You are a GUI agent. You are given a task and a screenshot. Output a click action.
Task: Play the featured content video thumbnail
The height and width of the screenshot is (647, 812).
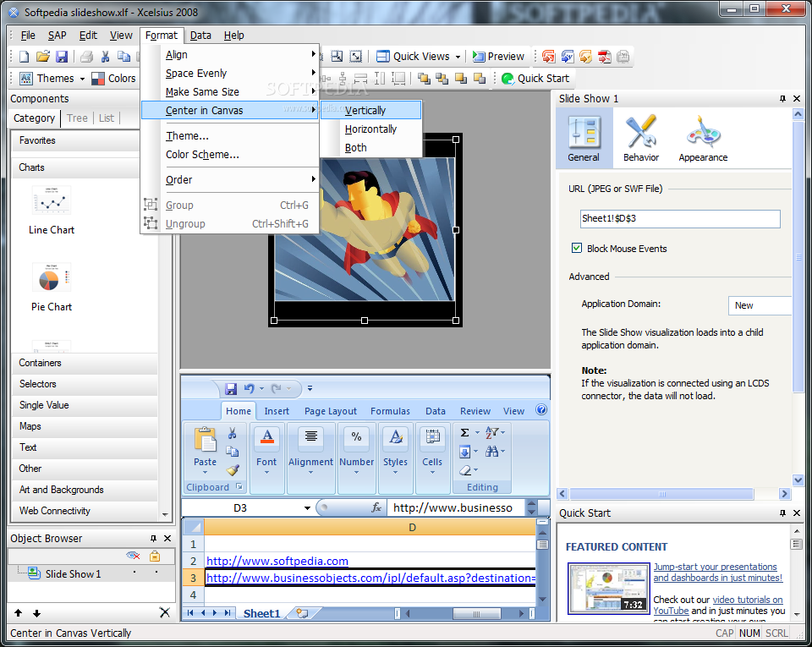pyautogui.click(x=608, y=589)
